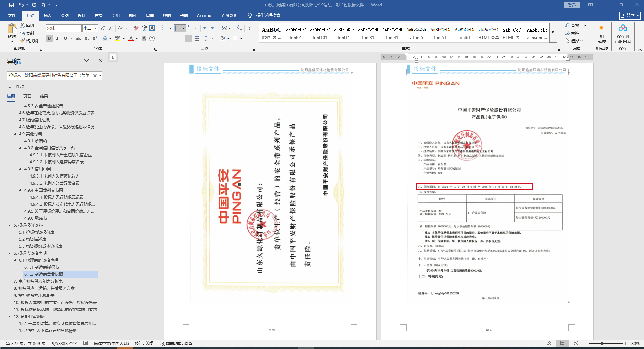Screen dimensions: 644x349
Task: Switch to the 审阅 ribbon tab
Action: click(150, 16)
